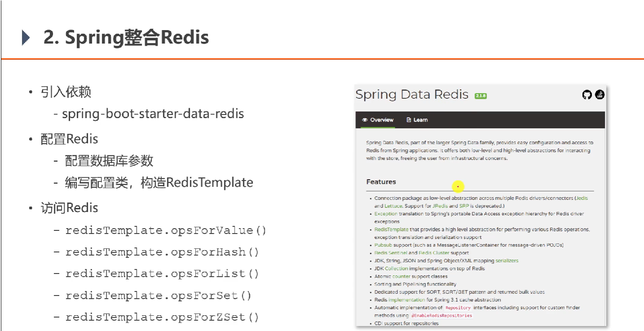The width and height of the screenshot is (644, 331).
Task: Click the 引入依赖 bullet
Action: 66,92
